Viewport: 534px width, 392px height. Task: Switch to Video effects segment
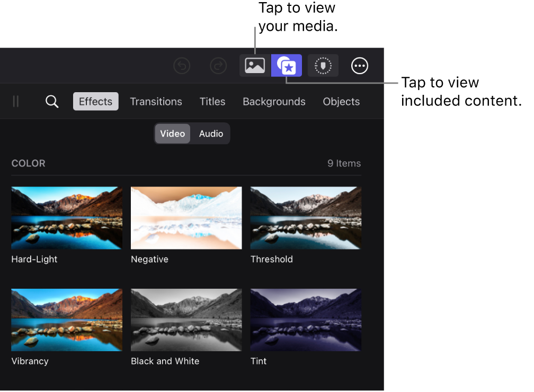173,133
